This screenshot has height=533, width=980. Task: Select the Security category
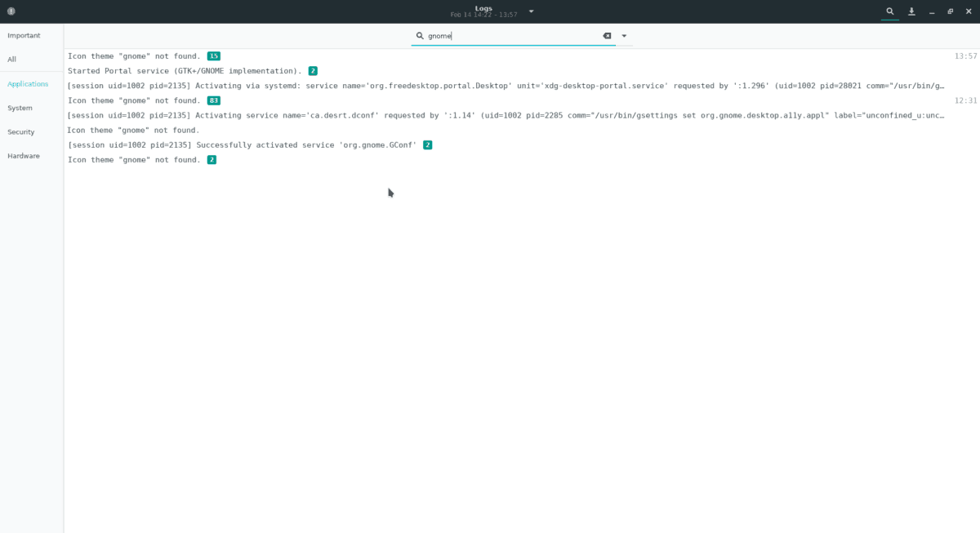(32, 131)
